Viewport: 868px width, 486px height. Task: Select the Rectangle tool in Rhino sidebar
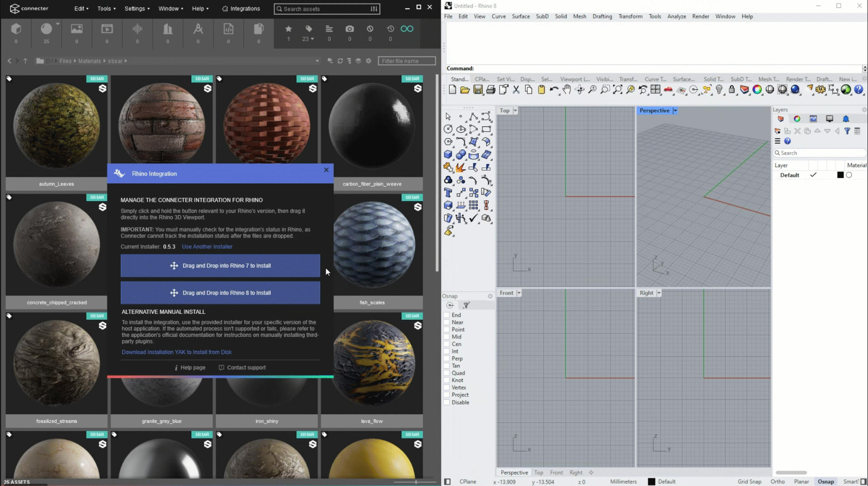[486, 129]
